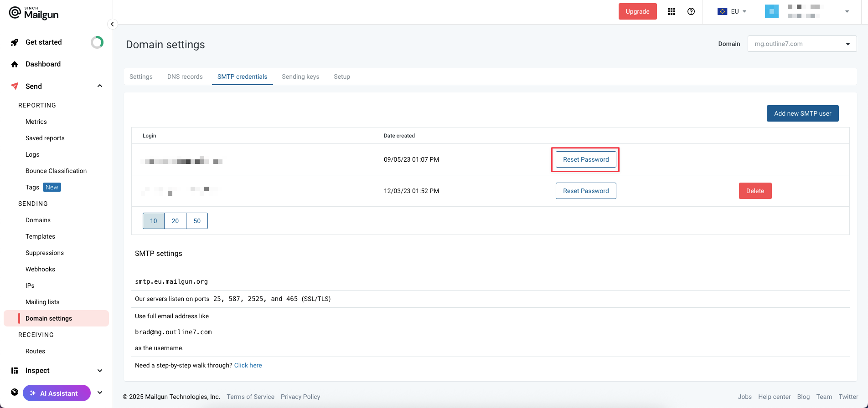
Task: Open the apps grid icon
Action: click(x=672, y=11)
